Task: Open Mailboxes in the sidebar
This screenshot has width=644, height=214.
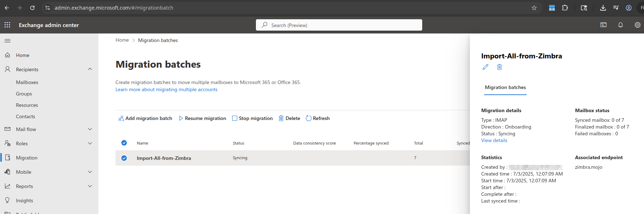Action: coord(27,82)
